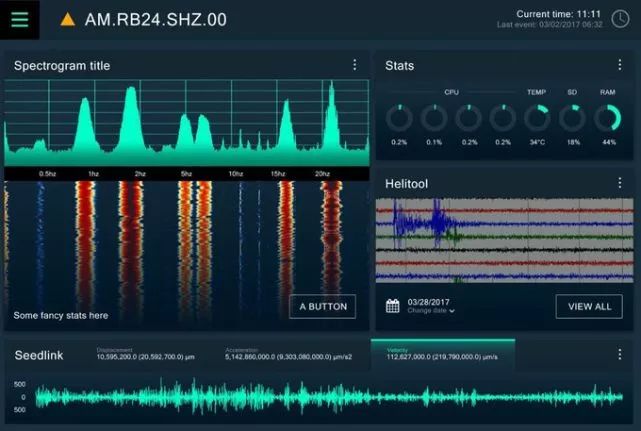Click the 03/28/2017 date text

[428, 302]
